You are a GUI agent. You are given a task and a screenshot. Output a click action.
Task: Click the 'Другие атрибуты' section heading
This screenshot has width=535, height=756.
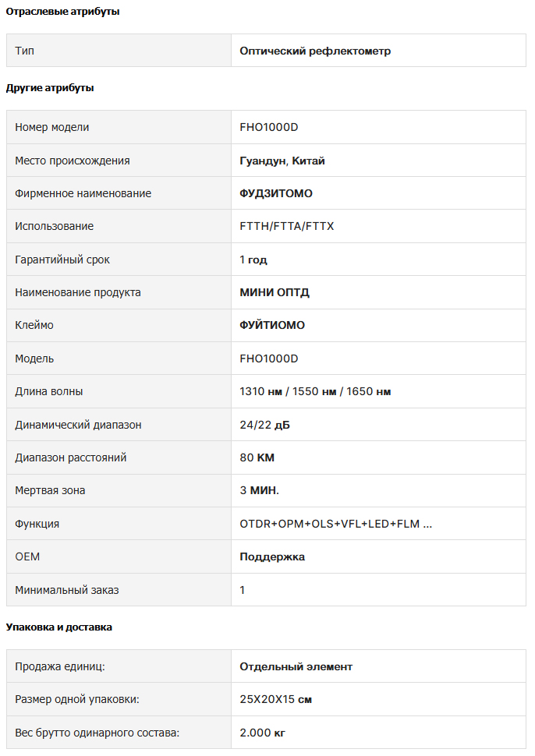[50, 88]
